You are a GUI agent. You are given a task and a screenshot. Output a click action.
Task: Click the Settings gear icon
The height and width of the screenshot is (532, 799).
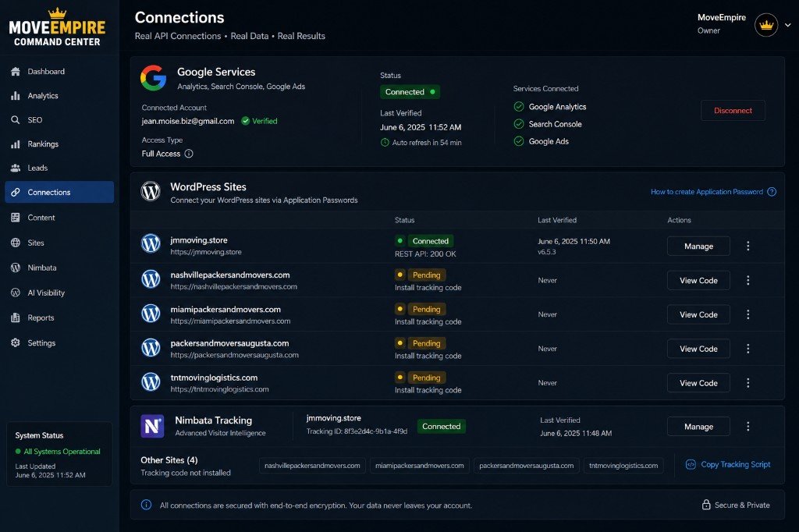(16, 342)
